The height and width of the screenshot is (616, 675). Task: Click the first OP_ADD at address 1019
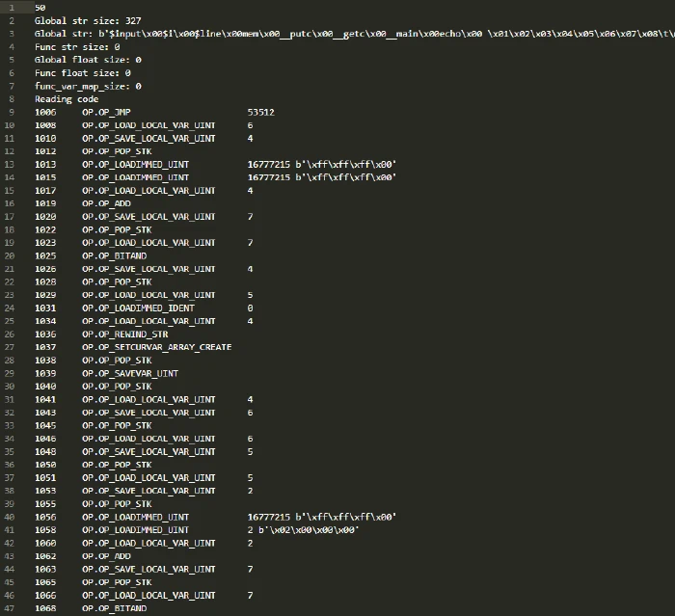106,203
